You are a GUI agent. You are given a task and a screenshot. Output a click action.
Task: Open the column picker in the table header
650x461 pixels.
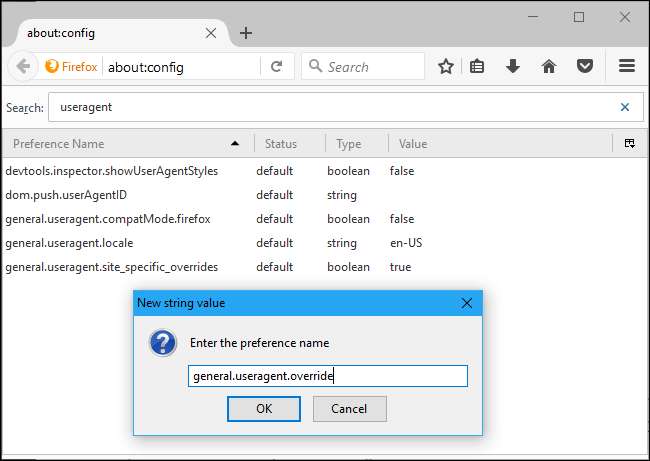[x=630, y=144]
